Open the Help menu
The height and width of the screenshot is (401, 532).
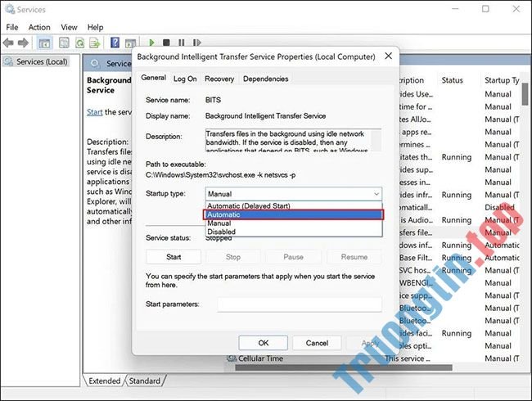(x=95, y=27)
